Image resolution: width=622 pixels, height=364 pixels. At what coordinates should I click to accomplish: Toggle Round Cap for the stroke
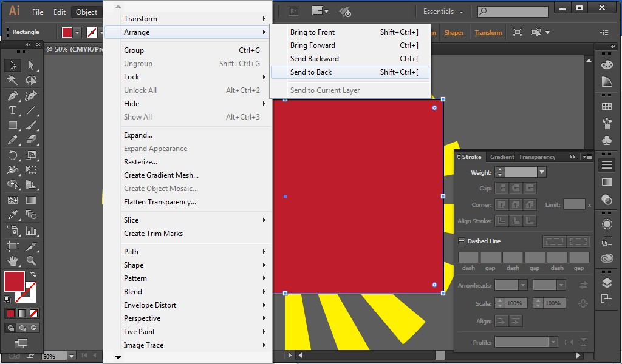point(514,187)
